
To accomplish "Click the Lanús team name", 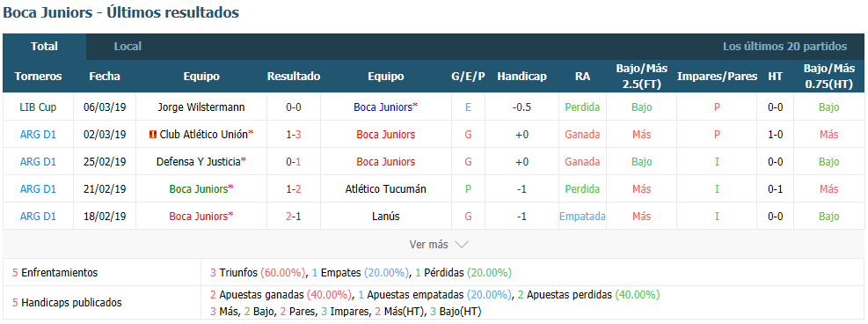I will coord(386,216).
